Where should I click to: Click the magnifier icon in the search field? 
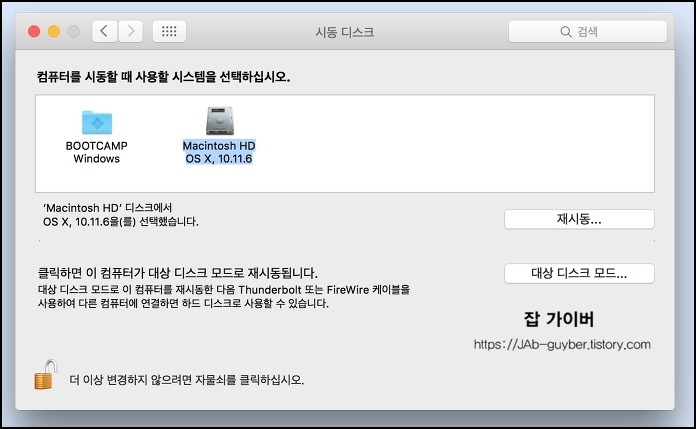pos(566,32)
